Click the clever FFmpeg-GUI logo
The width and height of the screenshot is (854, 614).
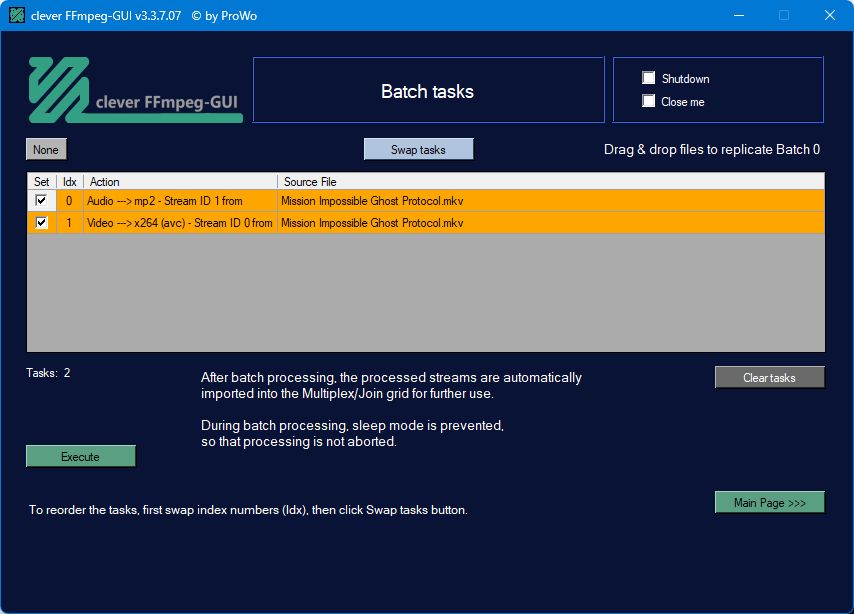coord(135,90)
